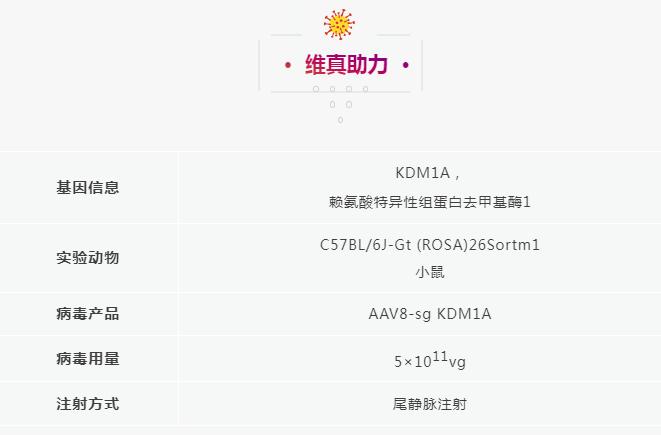
Task: Click the leftmost circle in the four-circle row
Action: tap(316, 89)
